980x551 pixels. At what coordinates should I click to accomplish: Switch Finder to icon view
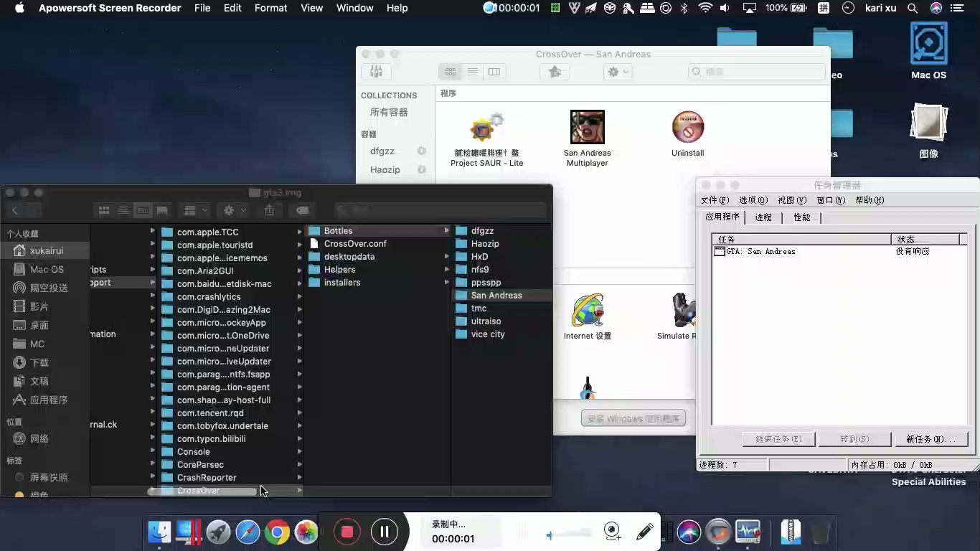point(104,210)
